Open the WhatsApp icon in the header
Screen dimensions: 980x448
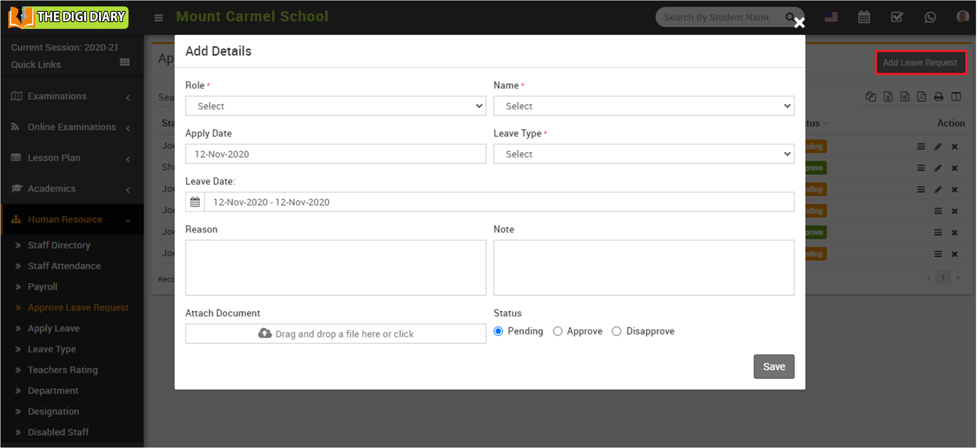click(x=930, y=17)
